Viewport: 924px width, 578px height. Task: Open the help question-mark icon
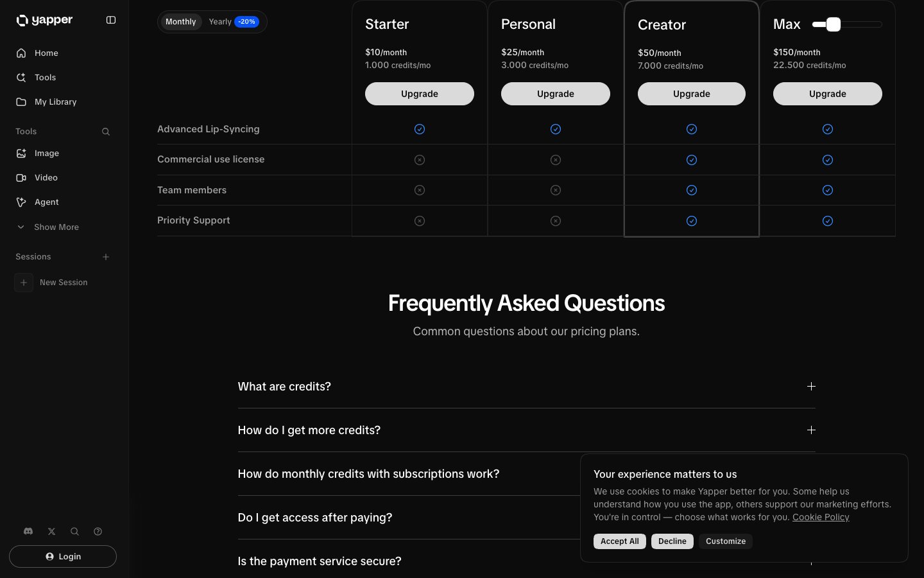[x=98, y=531]
